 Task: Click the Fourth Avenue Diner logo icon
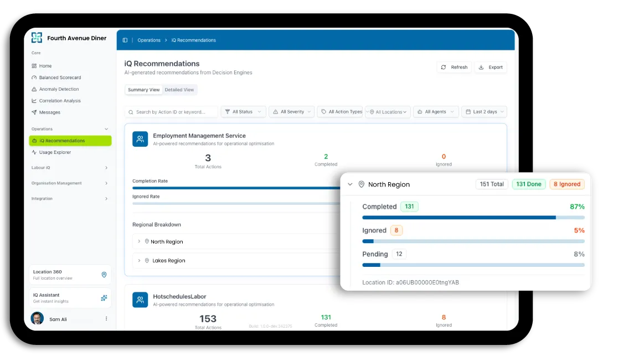tap(37, 38)
